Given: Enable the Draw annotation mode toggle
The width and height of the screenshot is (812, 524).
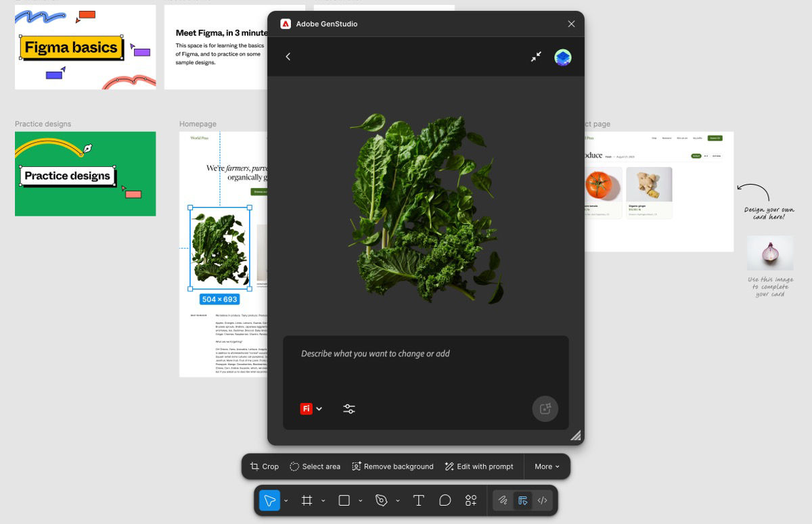Looking at the screenshot, I should 503,500.
